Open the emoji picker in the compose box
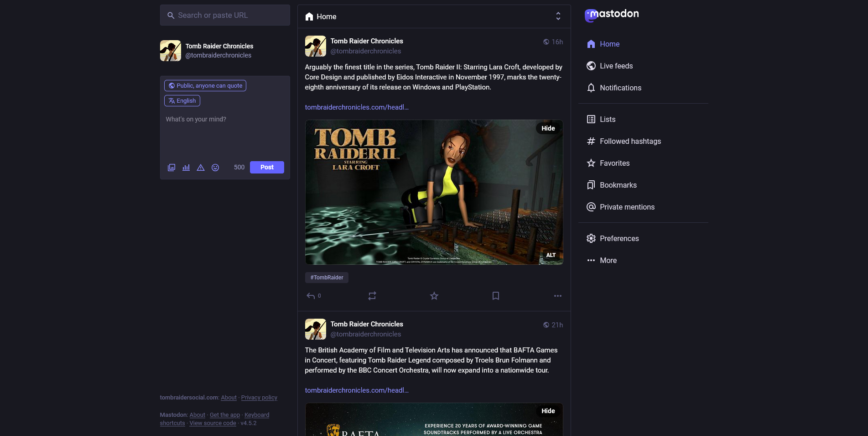The image size is (868, 436). pos(215,168)
